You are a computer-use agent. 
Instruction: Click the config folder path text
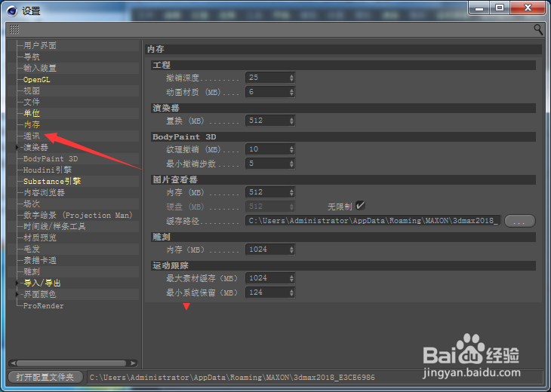(x=232, y=378)
